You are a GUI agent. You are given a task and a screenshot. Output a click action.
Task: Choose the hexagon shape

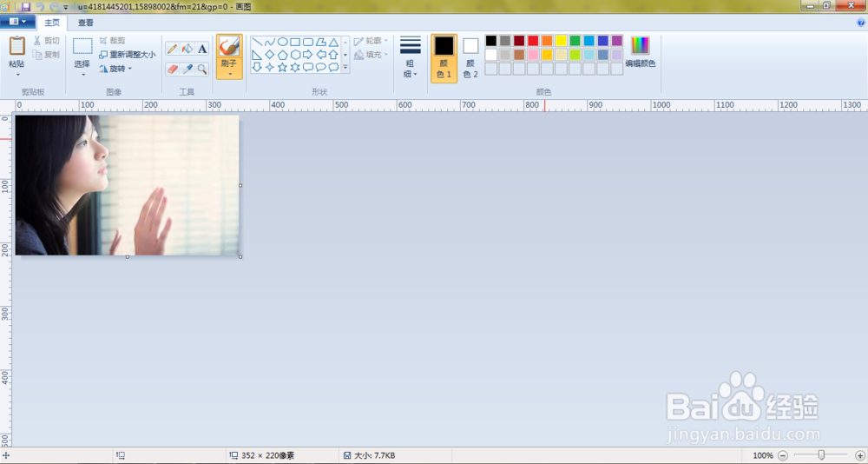click(295, 55)
